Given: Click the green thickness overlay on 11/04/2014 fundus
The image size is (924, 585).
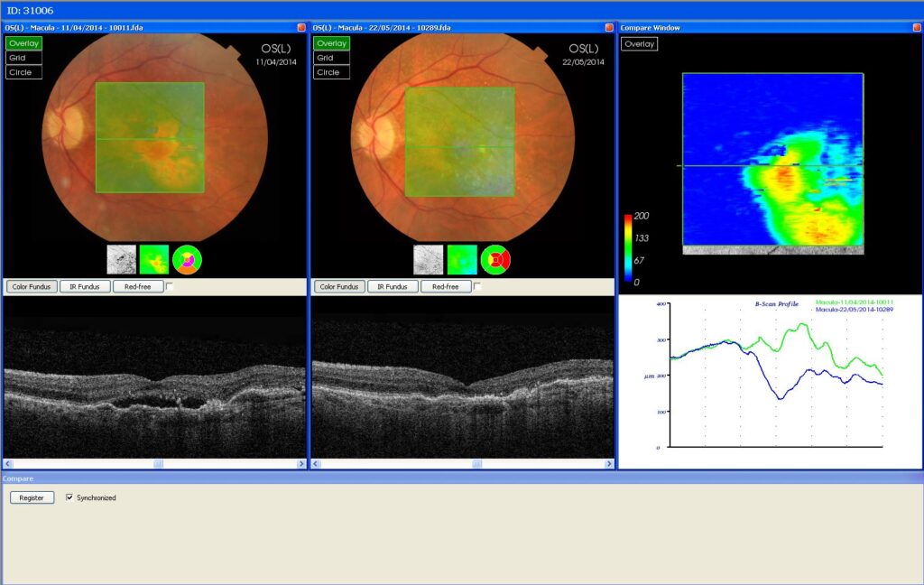Looking at the screenshot, I should (x=151, y=137).
